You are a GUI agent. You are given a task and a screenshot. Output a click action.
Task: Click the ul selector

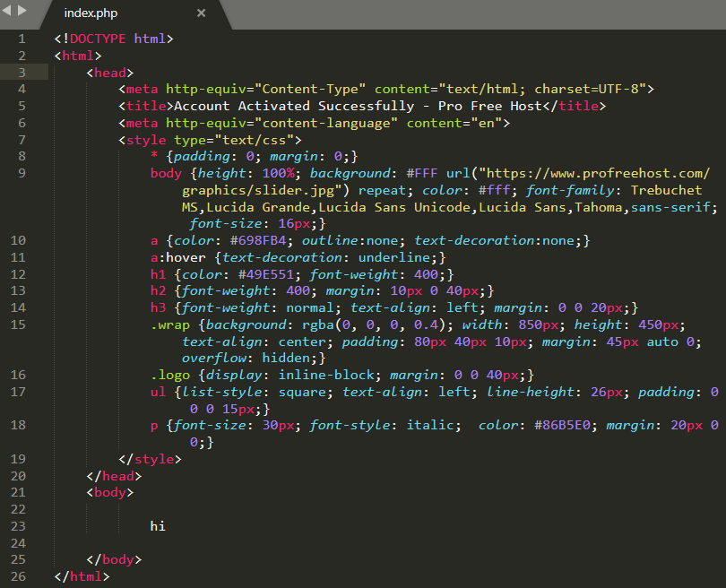pyautogui.click(x=158, y=393)
